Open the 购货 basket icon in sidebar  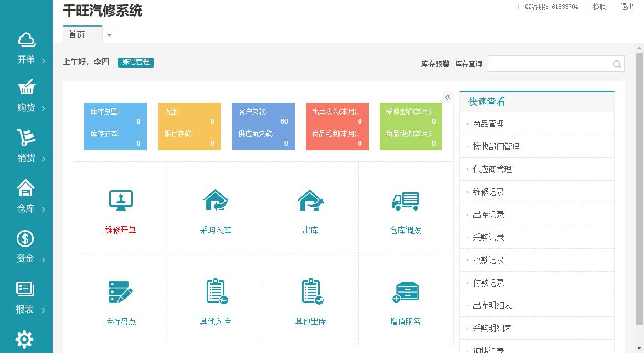tap(26, 86)
